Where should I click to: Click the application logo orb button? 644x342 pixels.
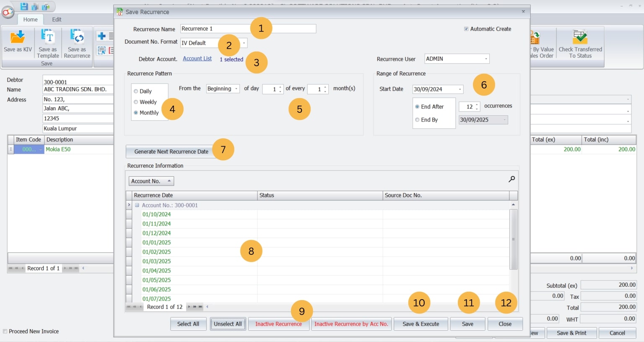click(x=8, y=13)
